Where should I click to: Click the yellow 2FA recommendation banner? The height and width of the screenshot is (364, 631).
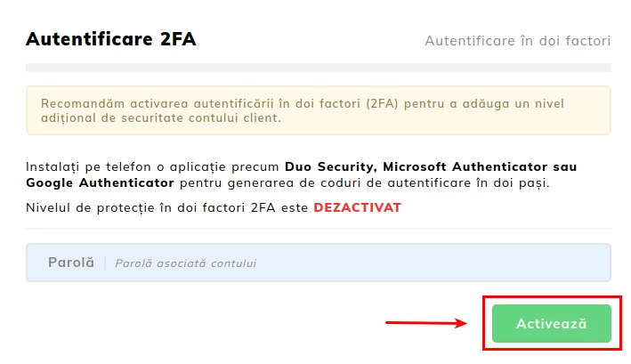point(318,109)
